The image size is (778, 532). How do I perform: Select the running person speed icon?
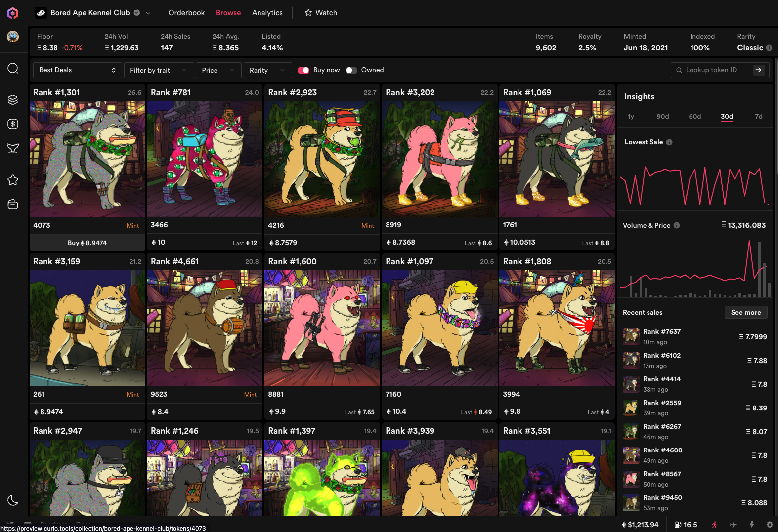tap(714, 525)
